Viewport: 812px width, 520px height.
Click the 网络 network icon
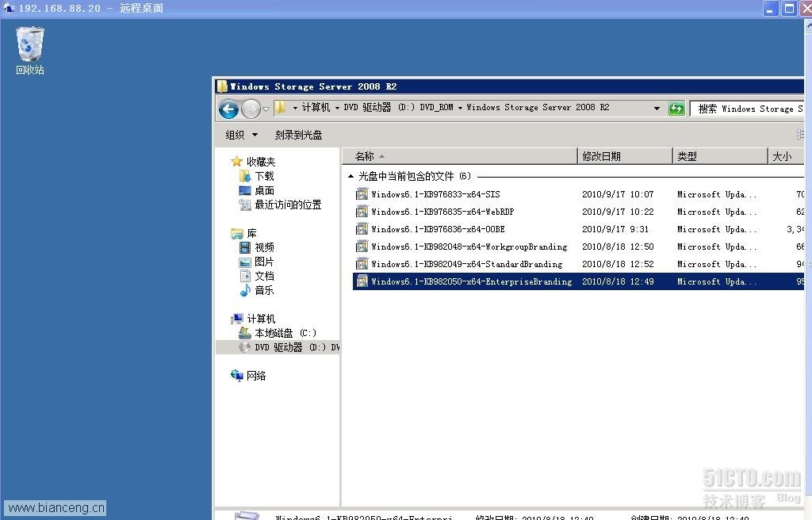click(236, 376)
